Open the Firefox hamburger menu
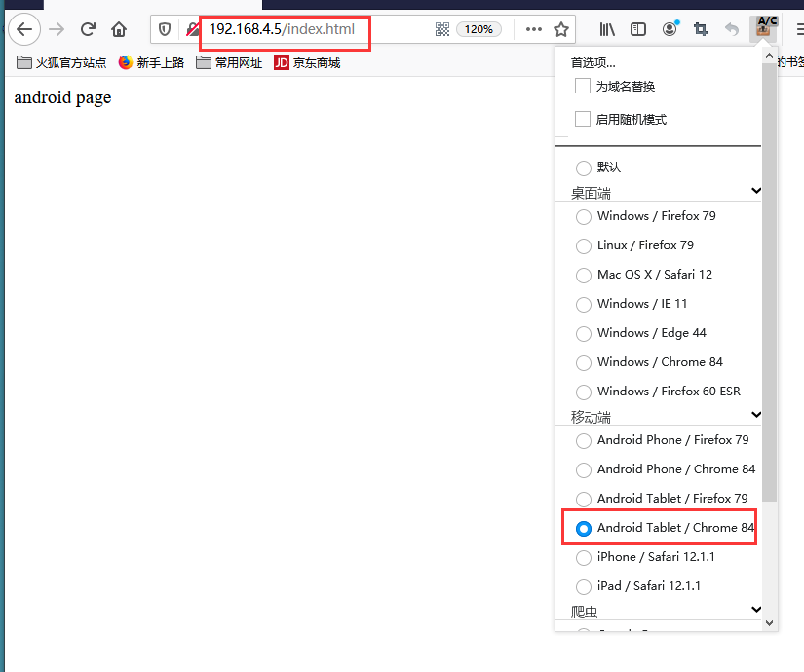The image size is (804, 672). point(799,29)
